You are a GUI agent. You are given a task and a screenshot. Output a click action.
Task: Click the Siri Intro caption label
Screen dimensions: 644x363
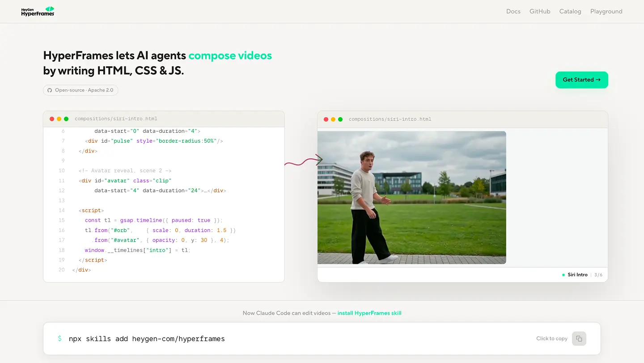[x=578, y=274]
